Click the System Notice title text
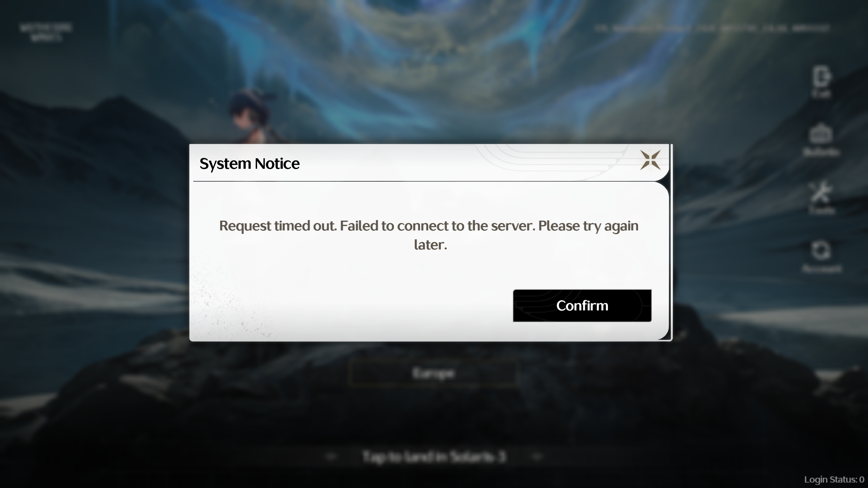The image size is (868, 488). tap(250, 163)
